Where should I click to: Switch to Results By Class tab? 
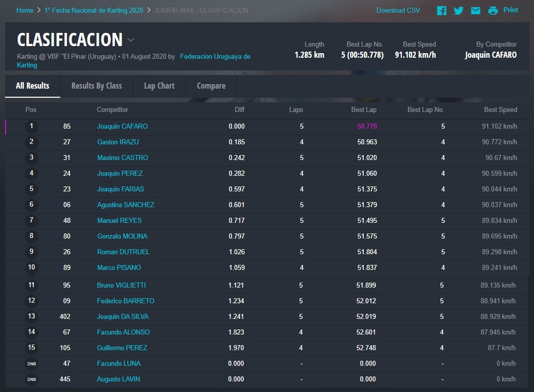tap(96, 86)
